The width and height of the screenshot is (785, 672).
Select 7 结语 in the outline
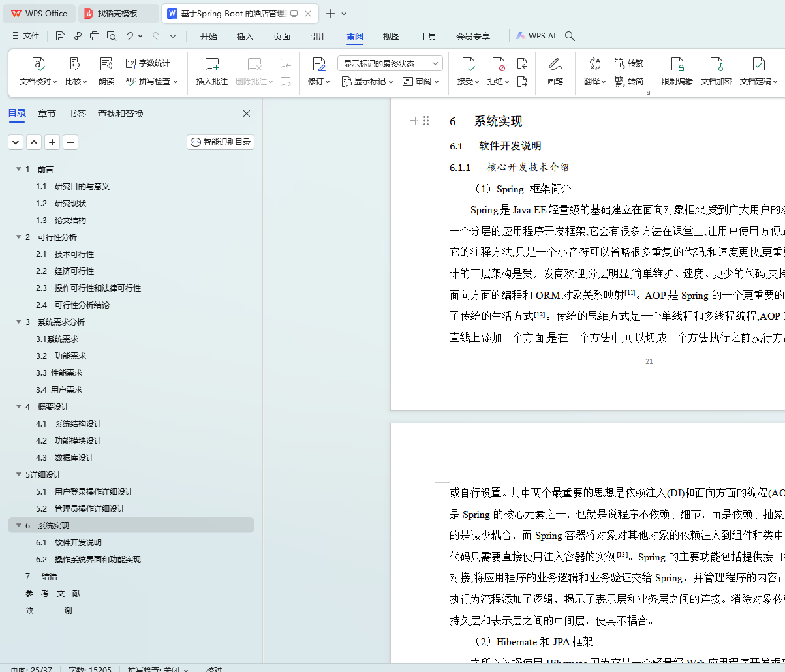41,576
